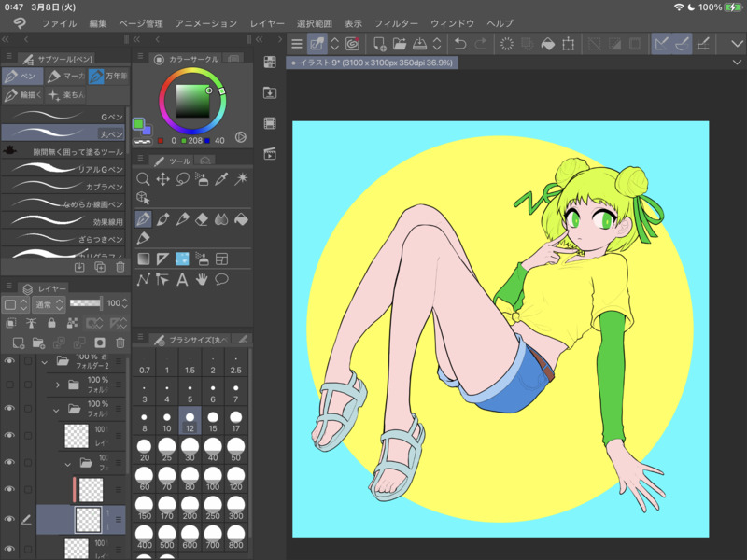This screenshot has height=560, width=747.
Task: Click the green main color swatch
Action: (138, 123)
